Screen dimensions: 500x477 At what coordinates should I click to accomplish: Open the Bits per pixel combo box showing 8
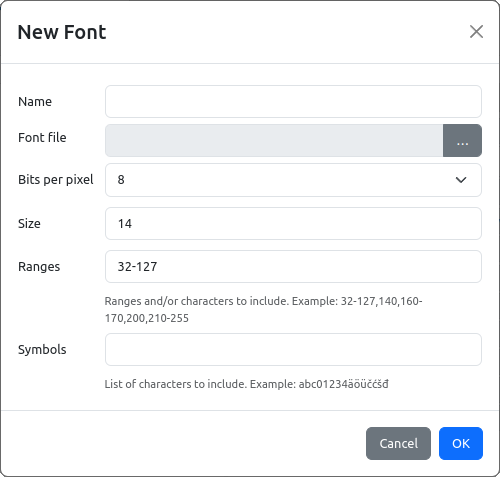293,180
